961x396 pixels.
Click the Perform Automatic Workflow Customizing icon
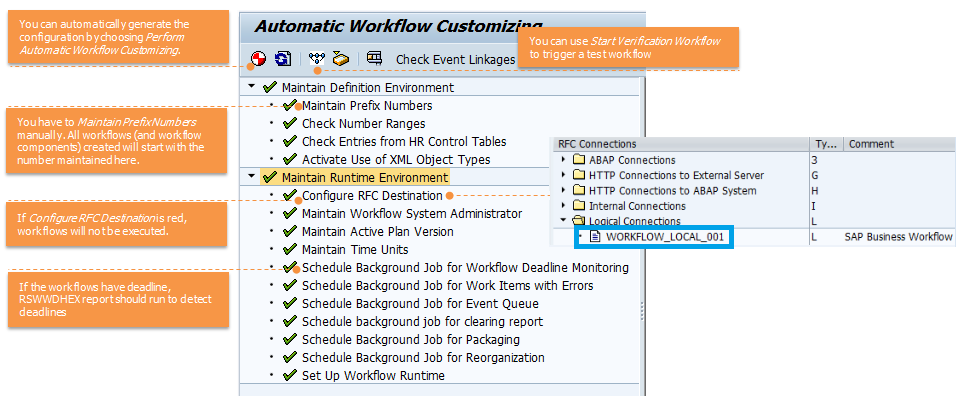coord(259,59)
